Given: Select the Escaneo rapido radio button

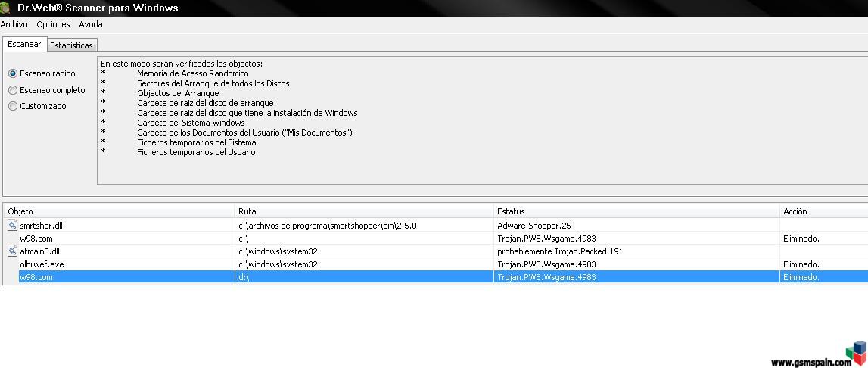Looking at the screenshot, I should click(x=13, y=73).
